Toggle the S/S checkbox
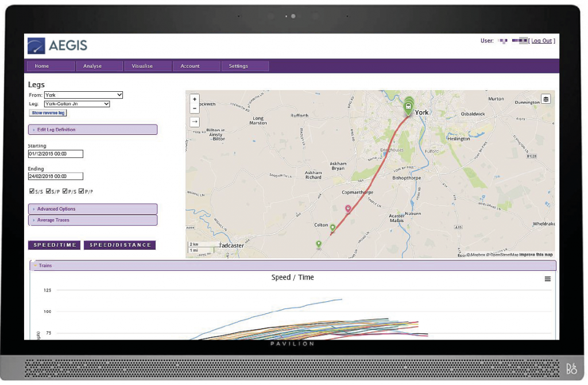 (32, 192)
